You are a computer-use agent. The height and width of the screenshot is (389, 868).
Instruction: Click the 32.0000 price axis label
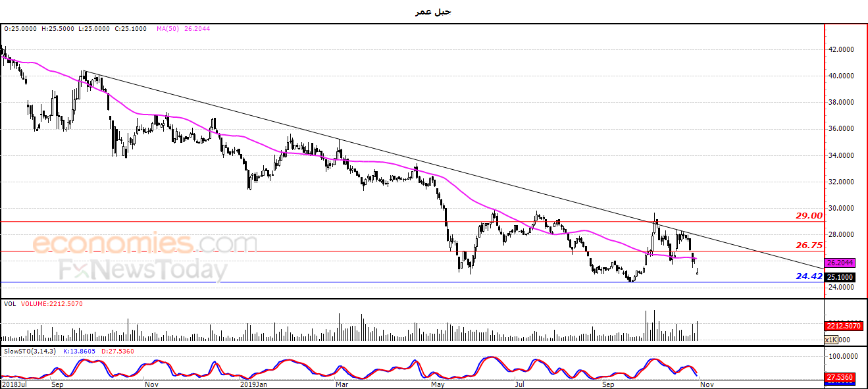pos(842,182)
